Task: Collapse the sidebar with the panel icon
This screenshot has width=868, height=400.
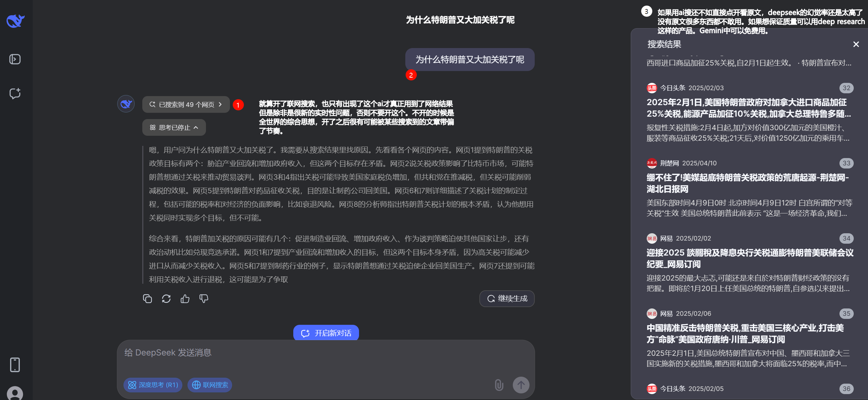Action: coord(14,59)
